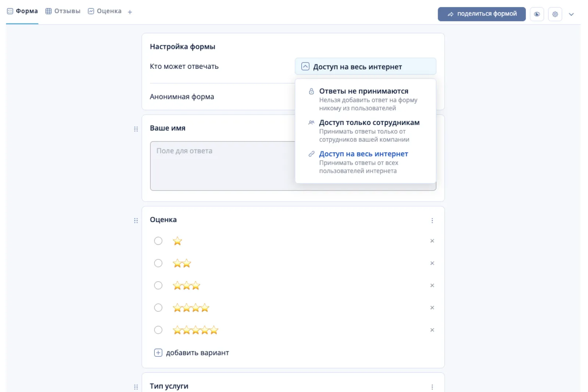
Task: Open the Тип услуги block options menu
Action: pyautogui.click(x=432, y=387)
